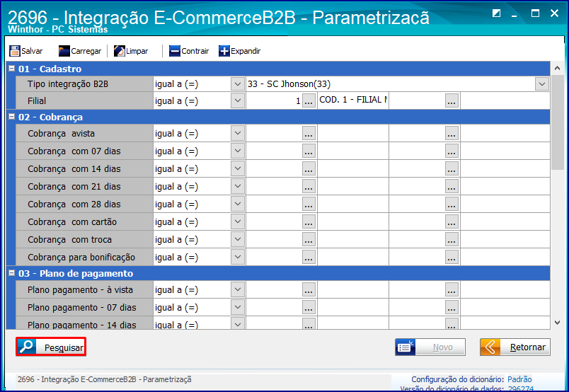
Task: Click second lookup (...) for Plano pagamento - 07 dias
Action: [452, 308]
